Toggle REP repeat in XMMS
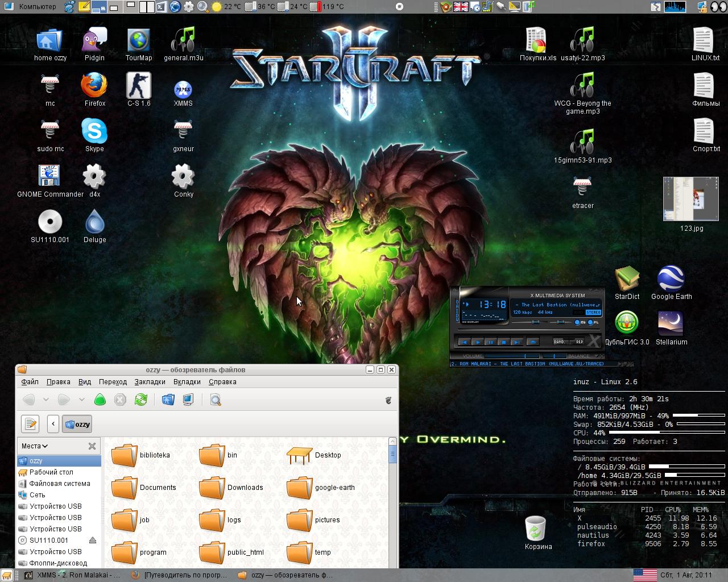Screen dimensions: 728x582 [577, 342]
